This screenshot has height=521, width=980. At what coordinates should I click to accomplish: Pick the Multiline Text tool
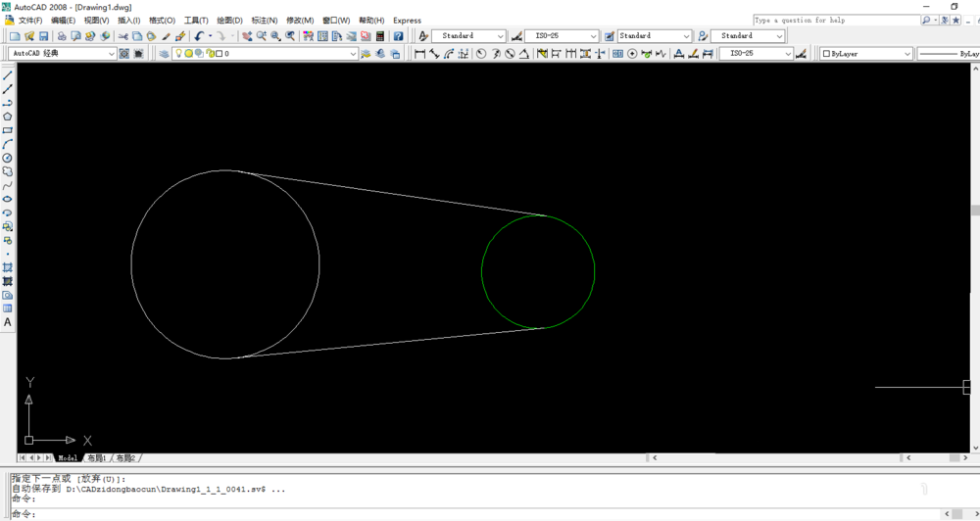pos(8,322)
